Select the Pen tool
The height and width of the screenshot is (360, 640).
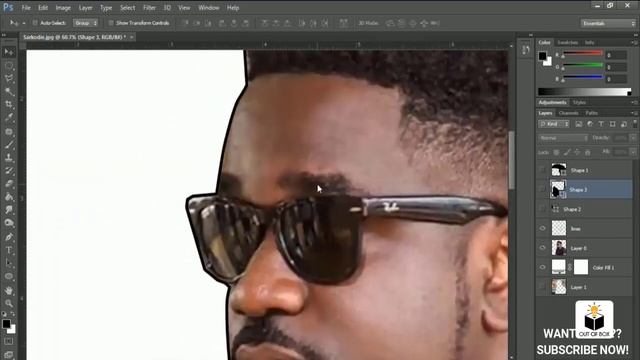[x=9, y=237]
